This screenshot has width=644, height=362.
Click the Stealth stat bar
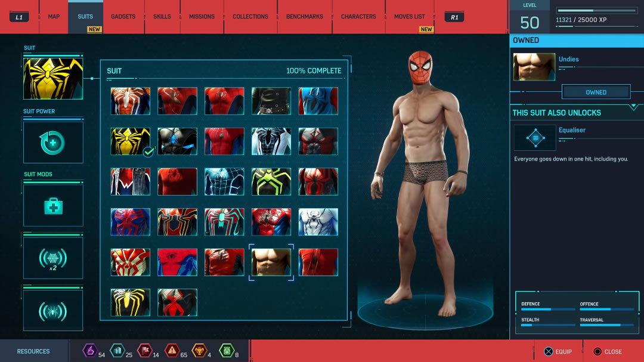click(548, 325)
